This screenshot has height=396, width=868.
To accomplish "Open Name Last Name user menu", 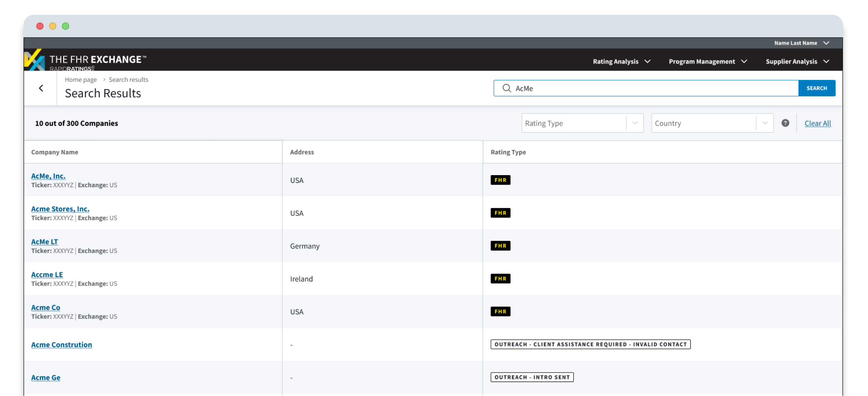I will point(801,43).
